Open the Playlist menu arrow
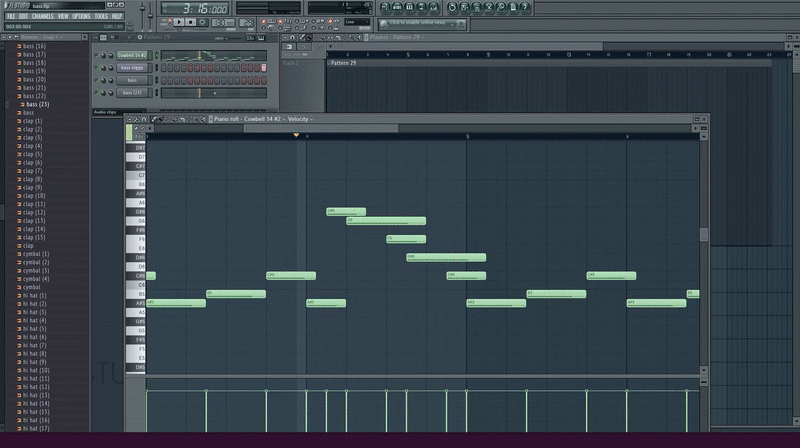The width and height of the screenshot is (800, 448). click(285, 37)
